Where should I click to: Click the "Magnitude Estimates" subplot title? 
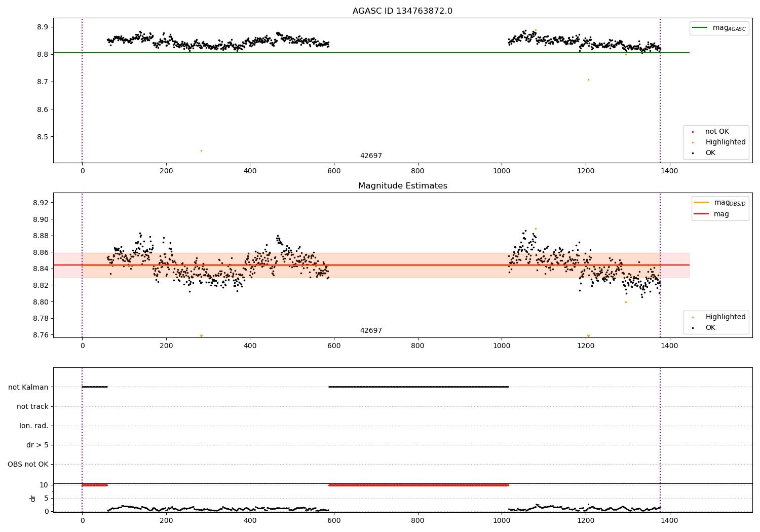click(x=402, y=186)
